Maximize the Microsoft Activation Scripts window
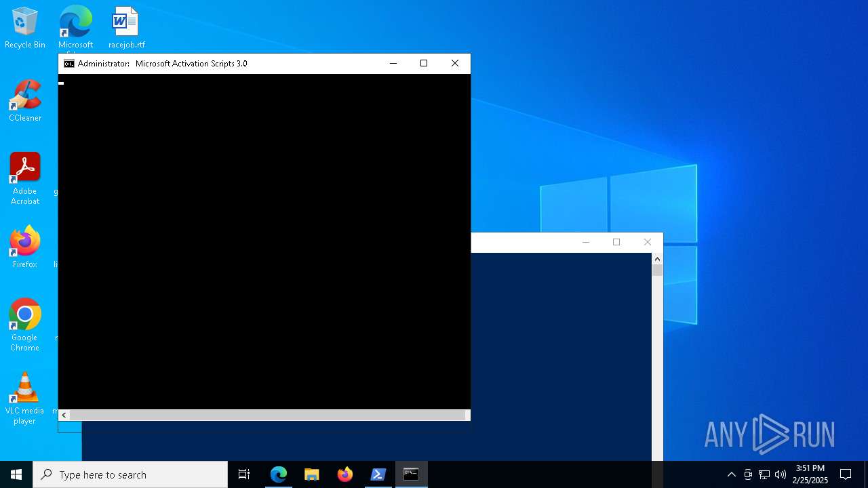 (x=424, y=64)
